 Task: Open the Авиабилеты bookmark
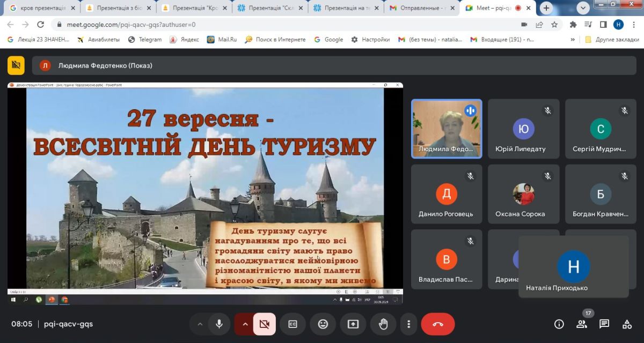coord(100,39)
